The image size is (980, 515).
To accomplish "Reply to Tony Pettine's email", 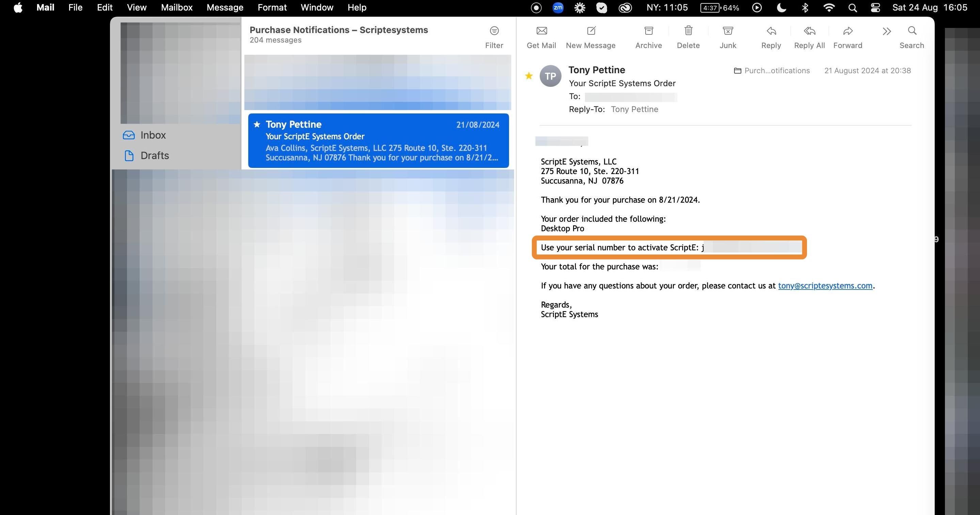I will click(x=771, y=31).
